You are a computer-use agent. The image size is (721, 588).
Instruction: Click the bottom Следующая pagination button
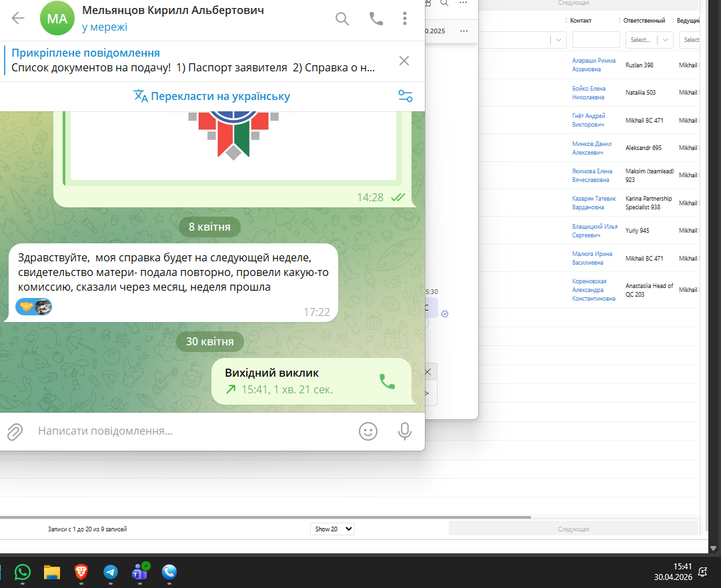[x=574, y=529]
